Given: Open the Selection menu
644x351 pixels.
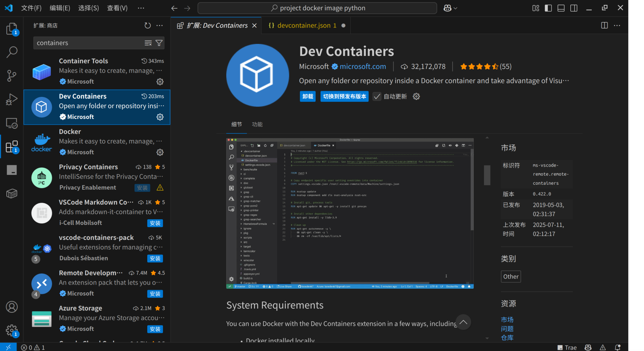Looking at the screenshot, I should 88,8.
